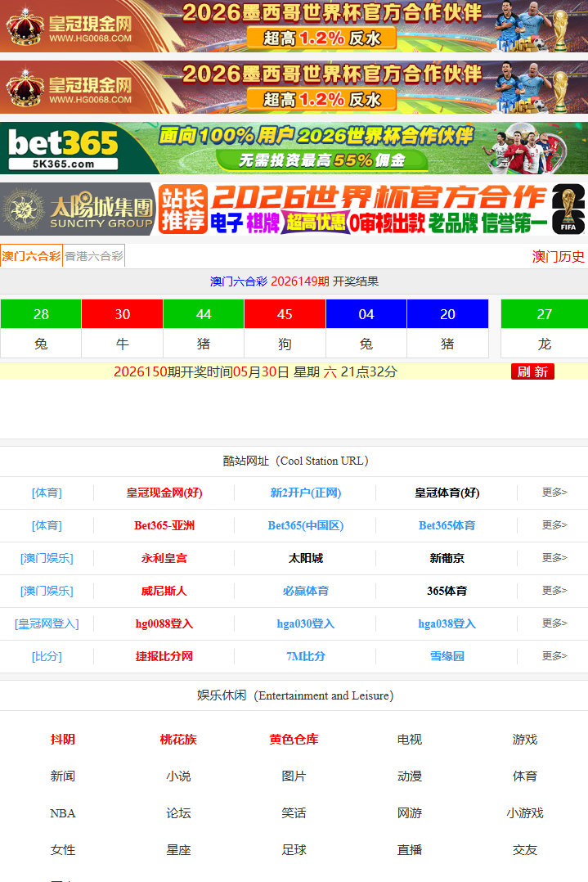The image size is (588, 882).
Task: Expand 更多> in the 永利皇宫 row
Action: (554, 557)
